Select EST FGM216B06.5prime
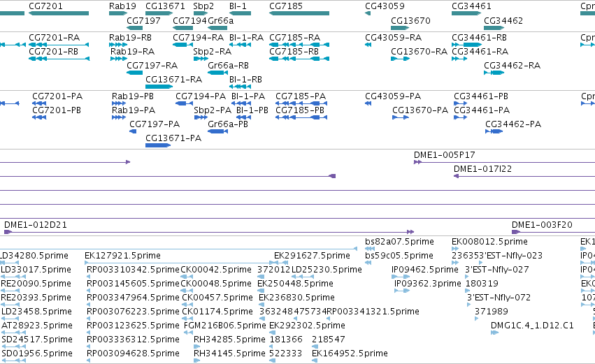The width and height of the screenshot is (595, 364). [x=189, y=333]
